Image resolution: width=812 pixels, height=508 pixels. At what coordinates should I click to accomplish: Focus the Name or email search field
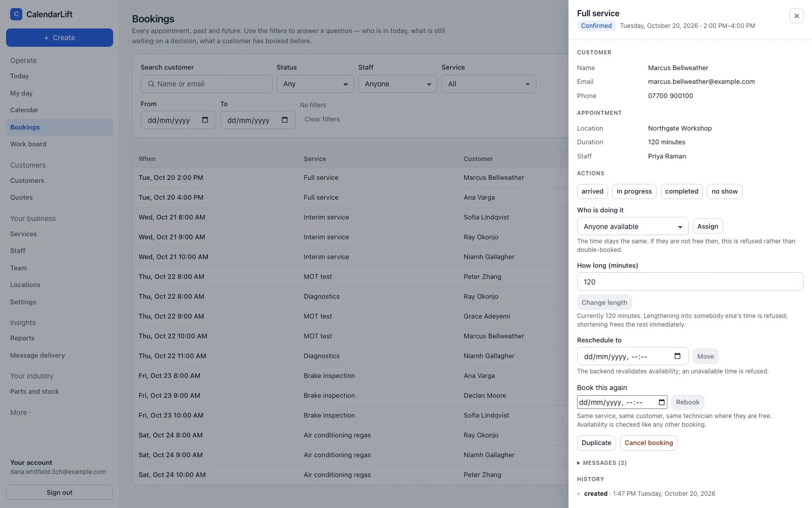pos(207,84)
